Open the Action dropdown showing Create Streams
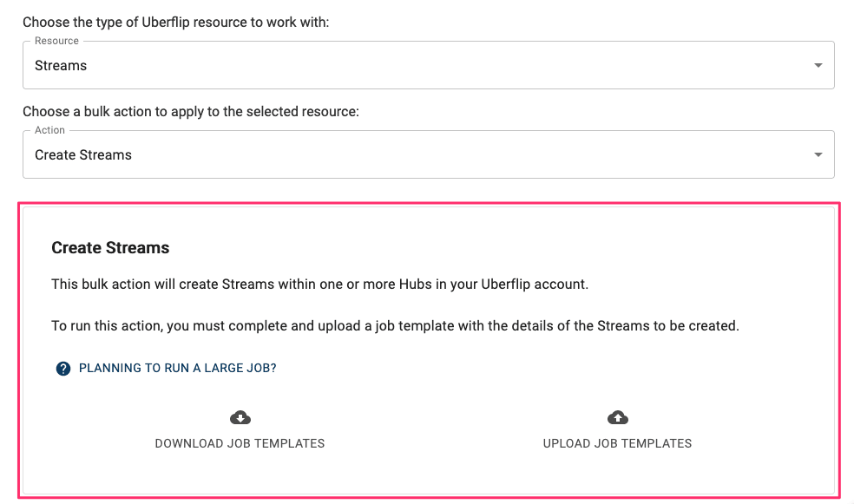 (x=428, y=154)
